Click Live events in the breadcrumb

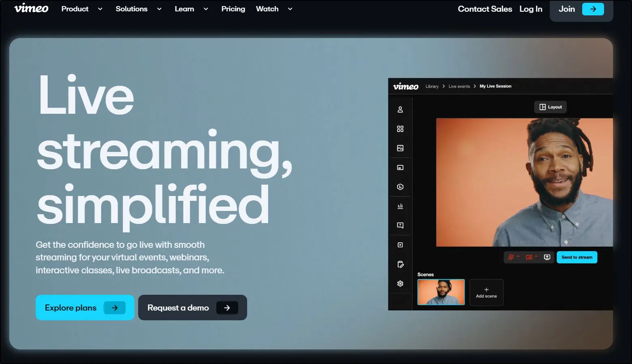[459, 86]
